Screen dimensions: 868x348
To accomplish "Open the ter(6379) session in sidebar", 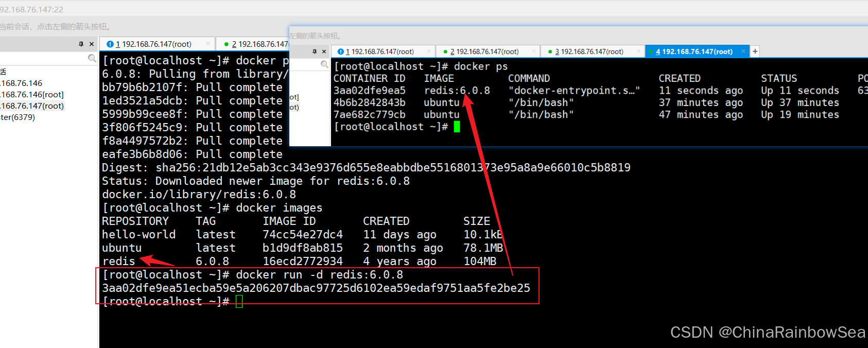I will pyautogui.click(x=18, y=117).
